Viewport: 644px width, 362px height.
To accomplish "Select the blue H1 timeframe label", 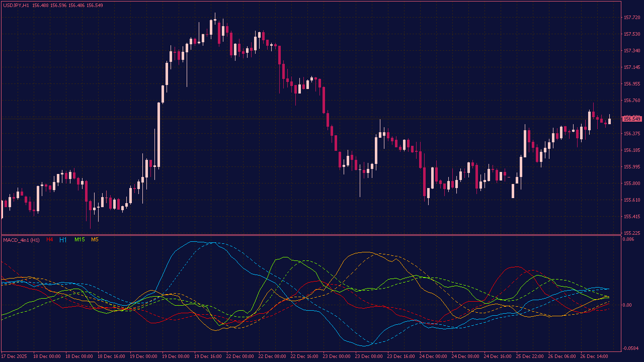I will (62, 240).
